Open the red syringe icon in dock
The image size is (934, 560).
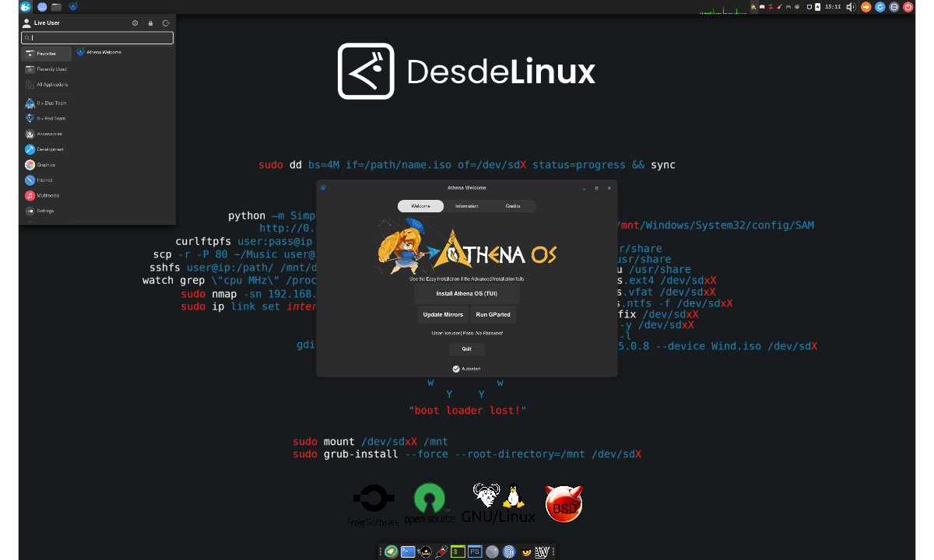click(441, 551)
